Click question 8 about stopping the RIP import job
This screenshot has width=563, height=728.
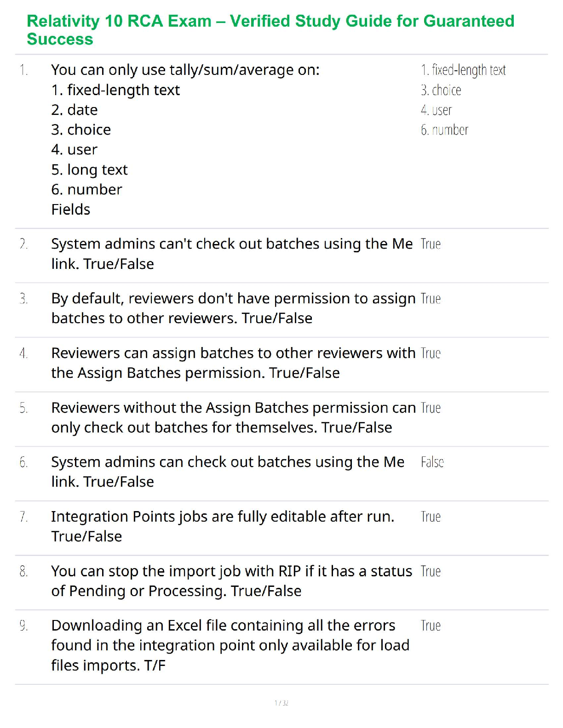tap(231, 581)
